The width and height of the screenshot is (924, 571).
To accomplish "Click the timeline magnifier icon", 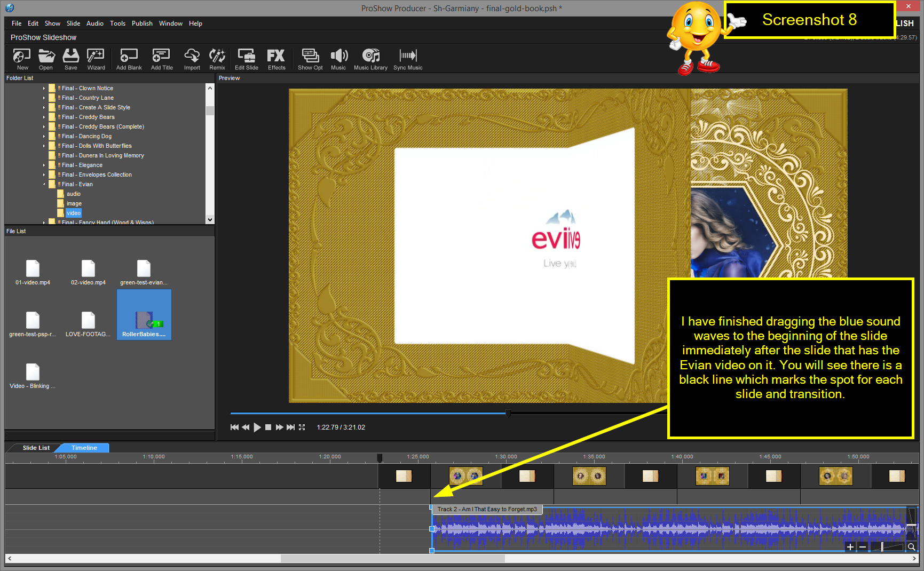I will [x=912, y=547].
